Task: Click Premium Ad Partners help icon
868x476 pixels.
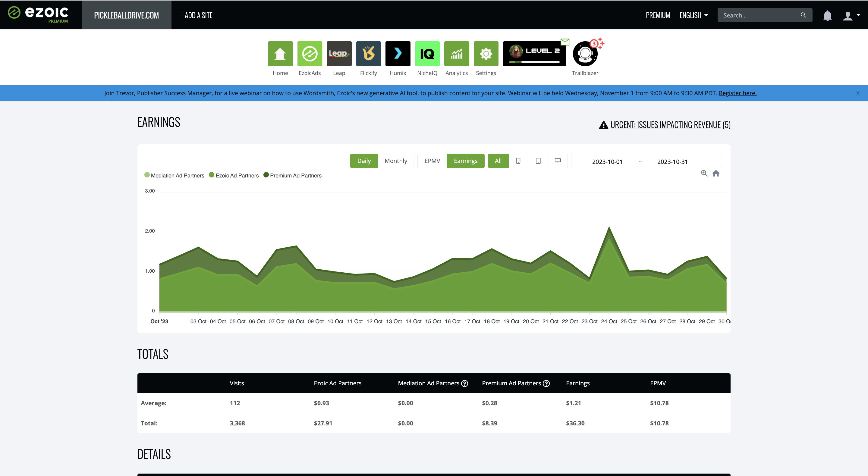Action: [546, 384]
